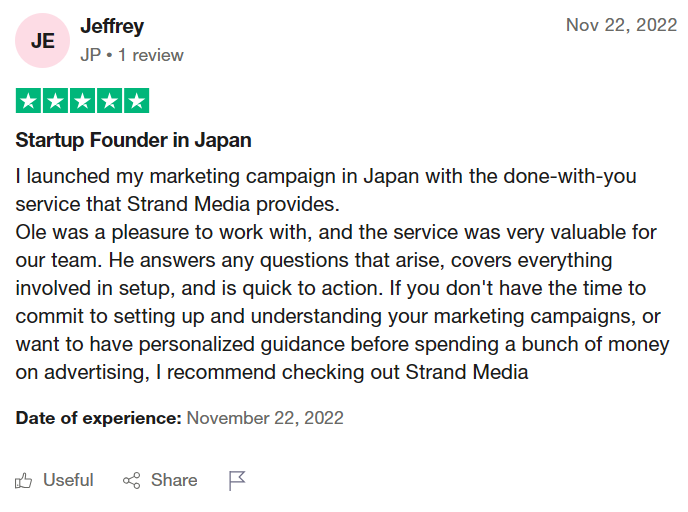This screenshot has width=688, height=512.
Task: Click the Nov 22, 2022 review date
Action: pyautogui.click(x=621, y=25)
